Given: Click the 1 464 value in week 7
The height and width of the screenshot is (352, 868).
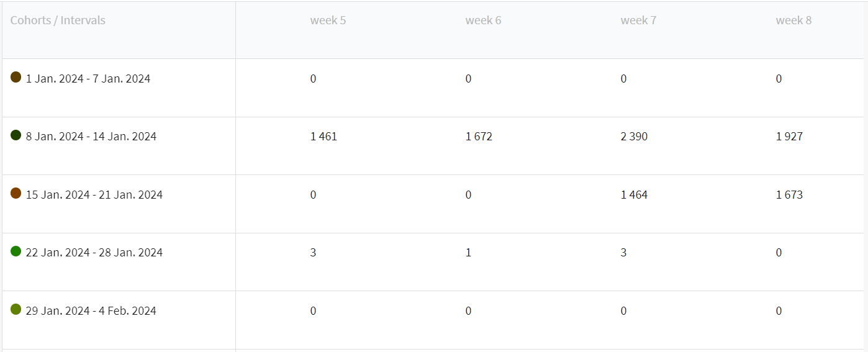Looking at the screenshot, I should click(634, 195).
